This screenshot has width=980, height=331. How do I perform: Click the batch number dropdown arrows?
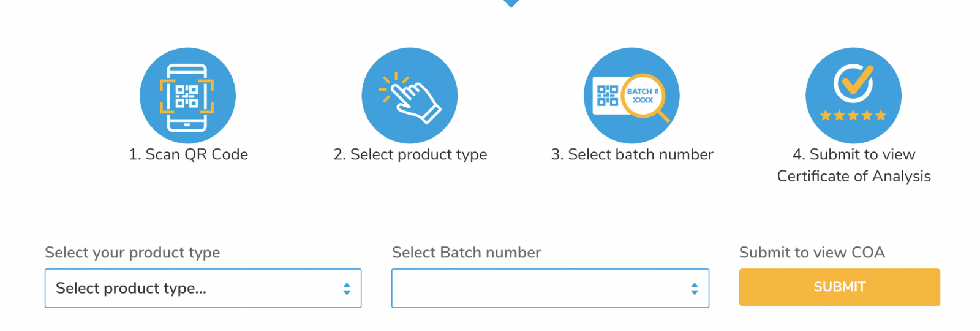[x=694, y=289]
